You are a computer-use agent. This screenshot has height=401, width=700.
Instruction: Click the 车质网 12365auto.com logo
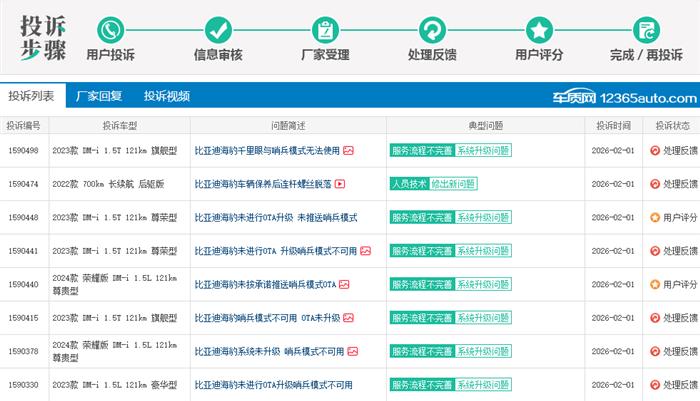624,97
